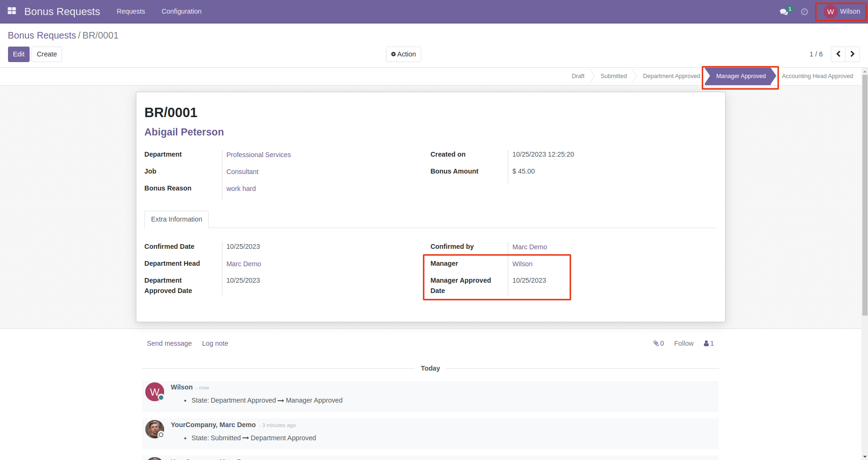The image size is (868, 460).
Task: Open the Consultant job link
Action: click(x=242, y=172)
